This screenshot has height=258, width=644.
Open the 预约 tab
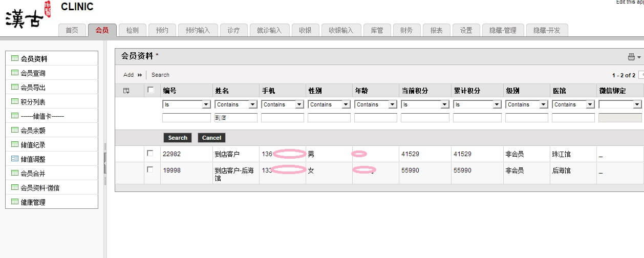point(162,30)
